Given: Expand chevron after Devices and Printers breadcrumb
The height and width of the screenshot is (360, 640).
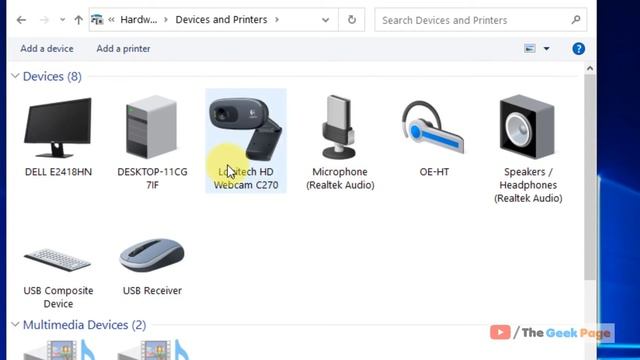Looking at the screenshot, I should point(277,20).
